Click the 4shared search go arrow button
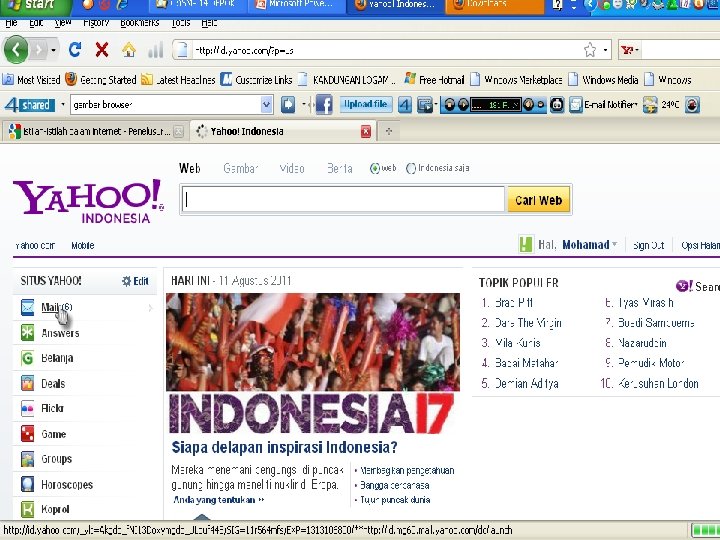The image size is (720, 540). 288,105
